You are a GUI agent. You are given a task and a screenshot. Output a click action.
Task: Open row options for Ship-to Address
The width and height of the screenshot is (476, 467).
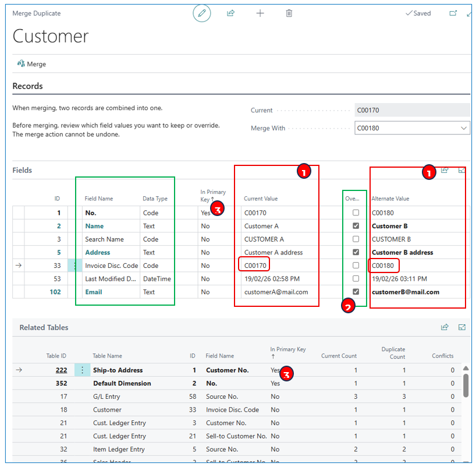click(82, 370)
